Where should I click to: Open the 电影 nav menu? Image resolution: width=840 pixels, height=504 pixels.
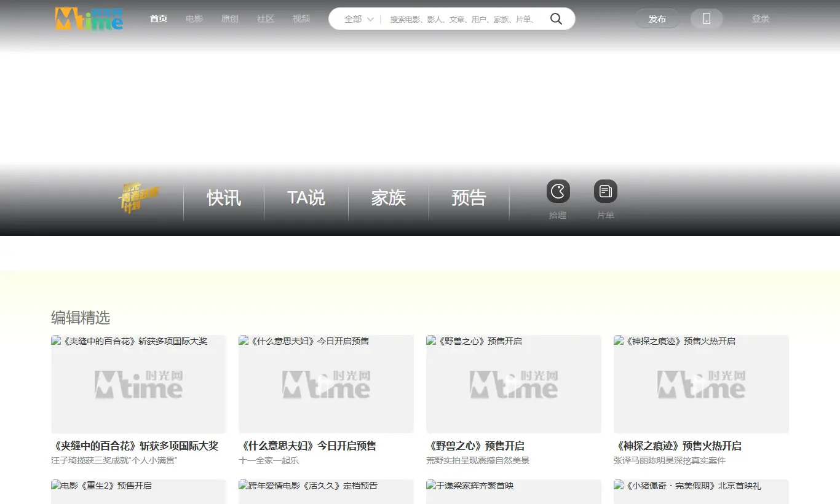194,19
